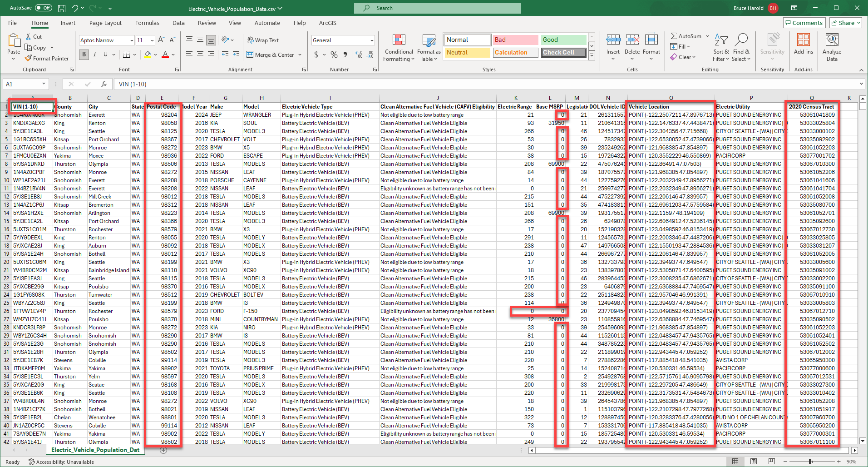Toggle Italic formatting
868x467 pixels.
point(94,55)
